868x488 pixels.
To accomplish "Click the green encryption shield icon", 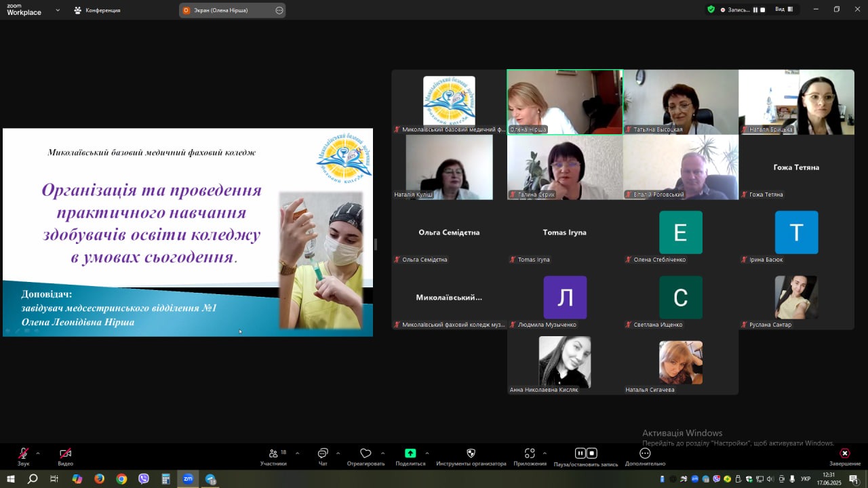I will pyautogui.click(x=711, y=9).
